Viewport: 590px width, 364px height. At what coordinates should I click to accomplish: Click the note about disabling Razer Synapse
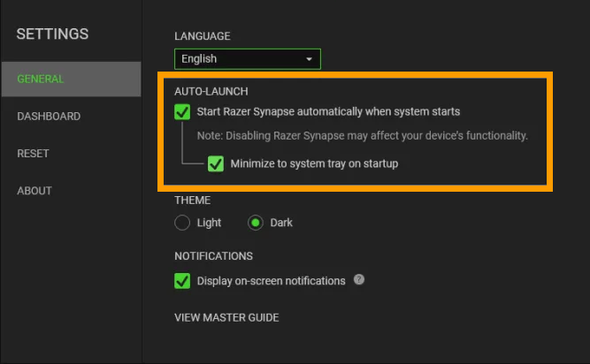click(363, 135)
